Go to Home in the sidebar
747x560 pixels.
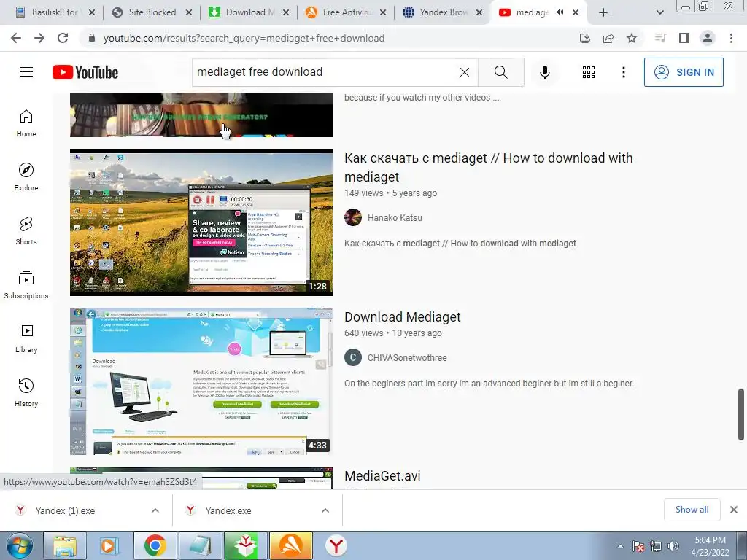click(x=26, y=123)
